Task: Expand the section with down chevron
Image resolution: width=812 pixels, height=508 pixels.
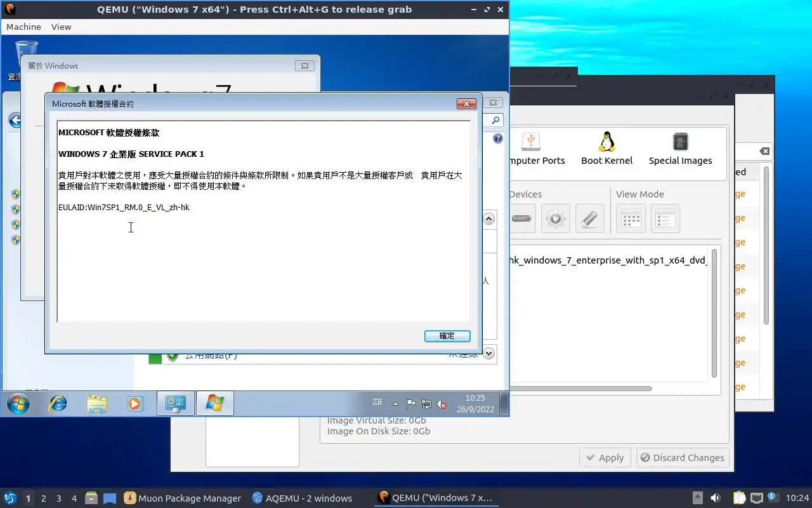Action: pyautogui.click(x=488, y=353)
